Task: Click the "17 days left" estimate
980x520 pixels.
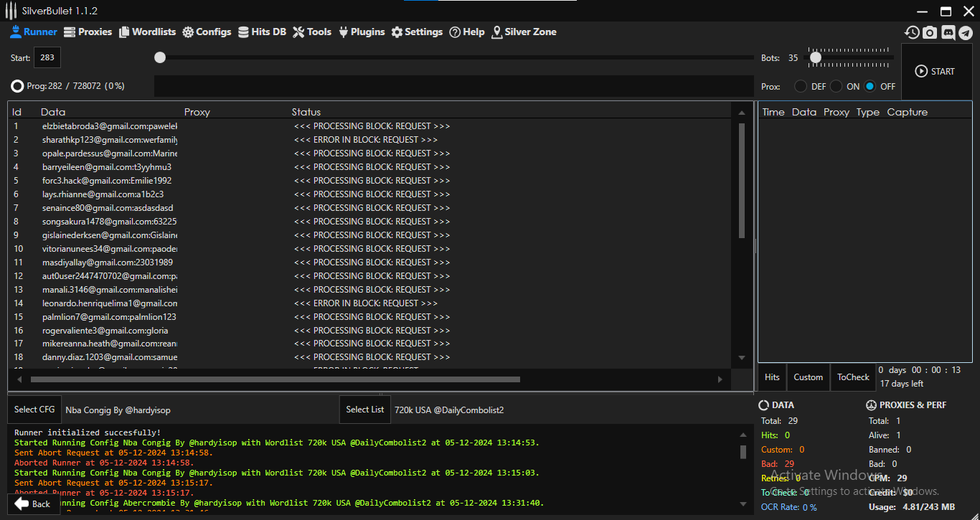Action: 903,384
